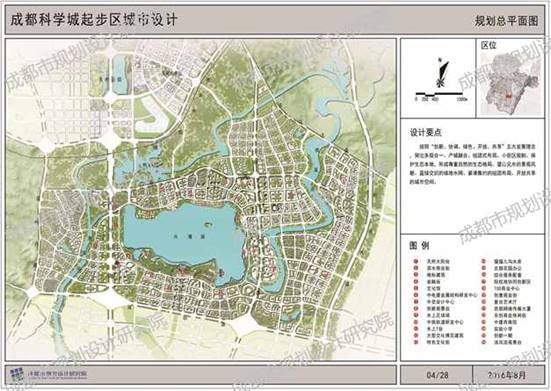This screenshot has width=551, height=391.
Task: Click the 图例 legend heading
Action: click(419, 246)
